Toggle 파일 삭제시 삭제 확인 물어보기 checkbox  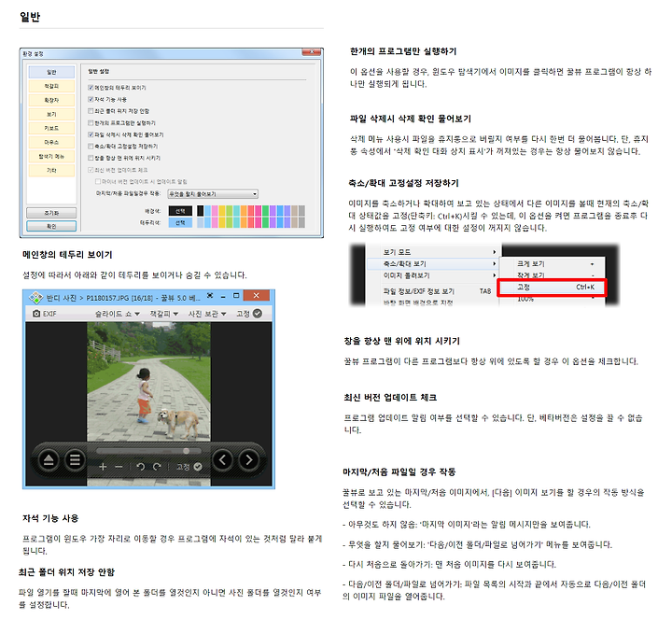click(x=91, y=134)
